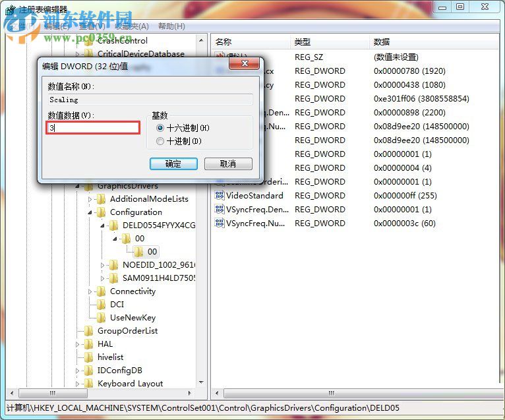Click the CrashControl folder icon

[x=88, y=42]
